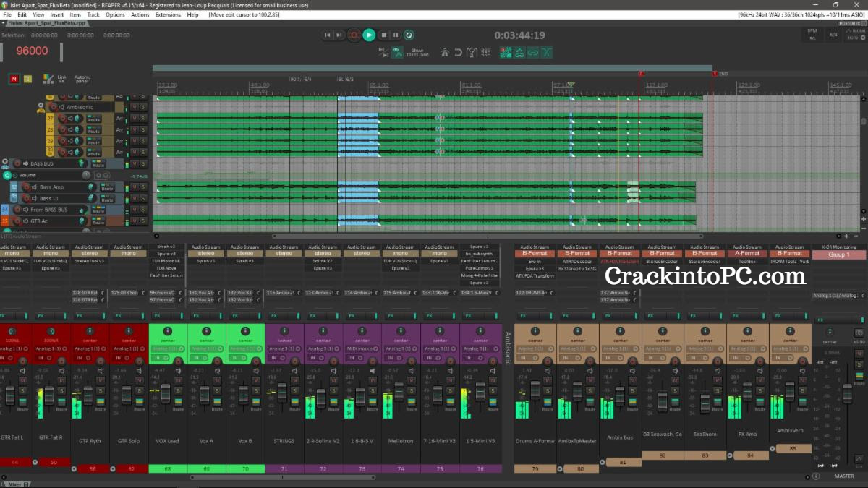Screen dimensions: 868x488
Task: Click the red M global mute icon
Action: 14,78
